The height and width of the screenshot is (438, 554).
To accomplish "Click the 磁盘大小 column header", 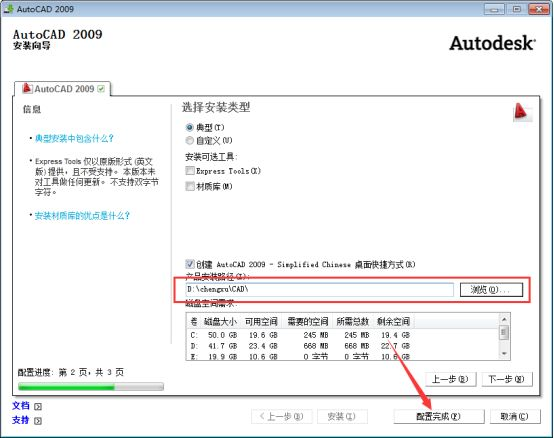I will (x=220, y=321).
